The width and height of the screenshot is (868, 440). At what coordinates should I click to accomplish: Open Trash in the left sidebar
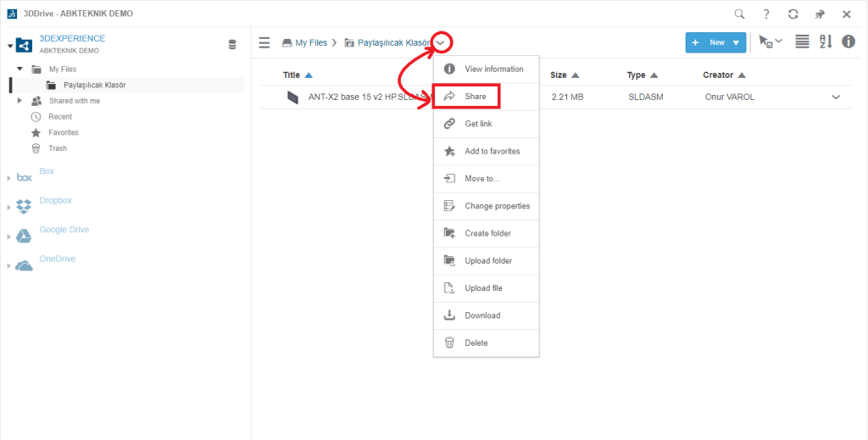click(x=57, y=148)
